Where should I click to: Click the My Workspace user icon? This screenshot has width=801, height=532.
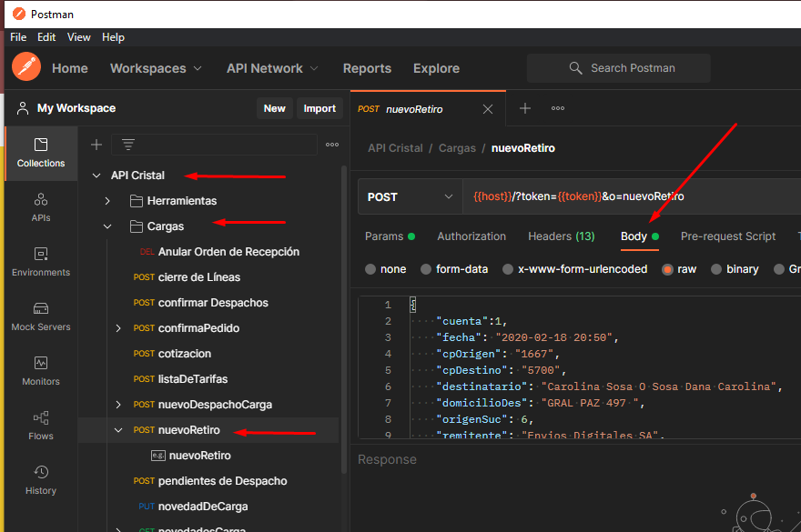coord(23,108)
